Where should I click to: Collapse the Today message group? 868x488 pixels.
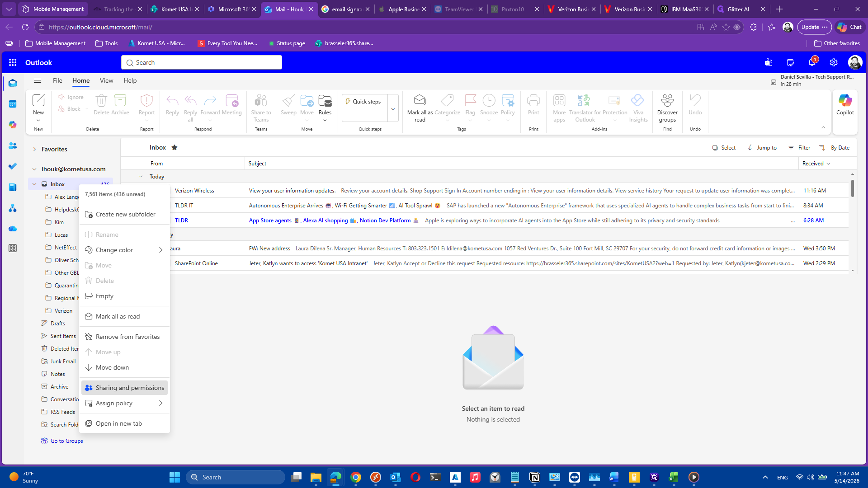coord(141,177)
